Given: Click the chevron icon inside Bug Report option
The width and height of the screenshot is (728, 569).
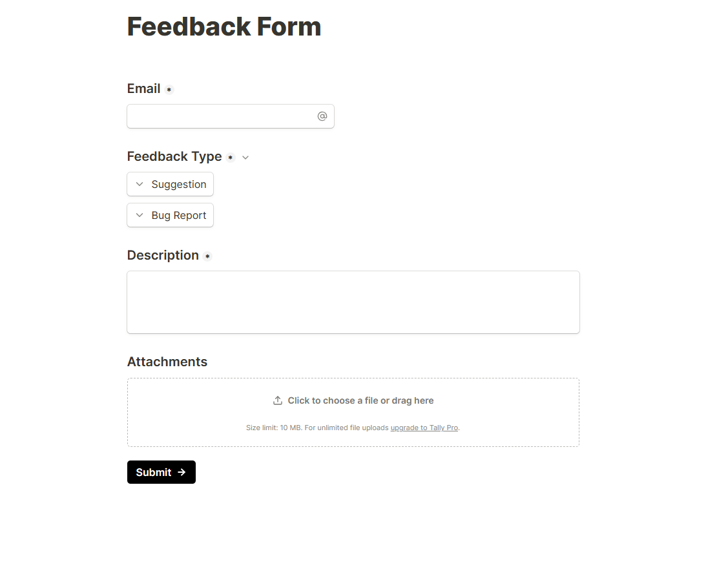Looking at the screenshot, I should [x=140, y=215].
